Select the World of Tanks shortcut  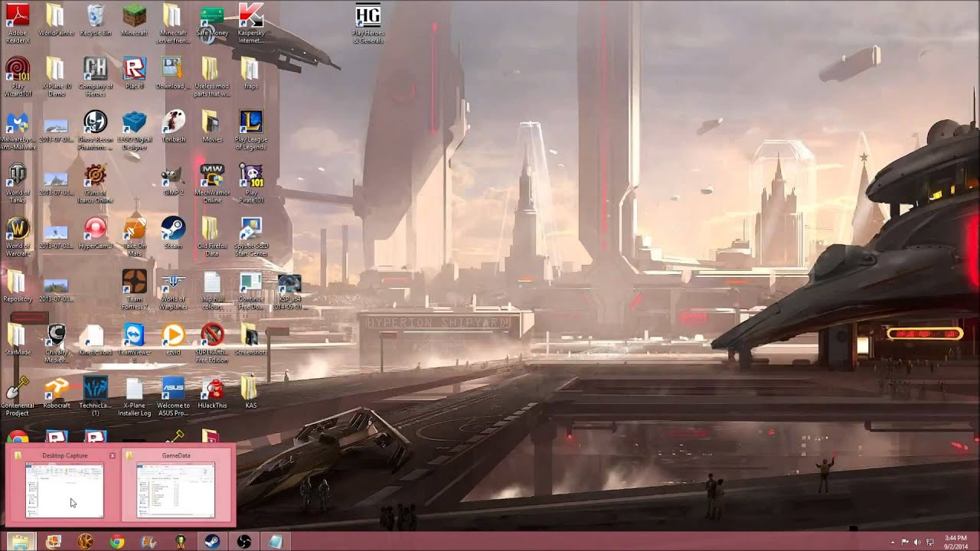click(x=18, y=184)
